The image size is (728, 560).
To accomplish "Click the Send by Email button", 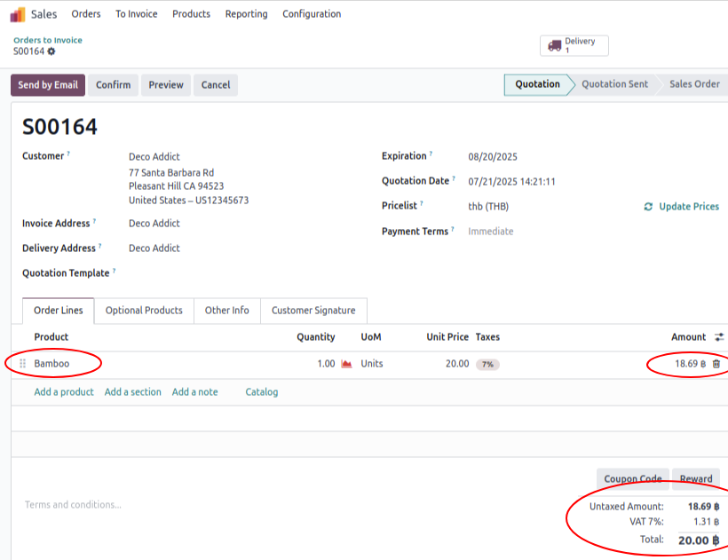I will tap(48, 85).
